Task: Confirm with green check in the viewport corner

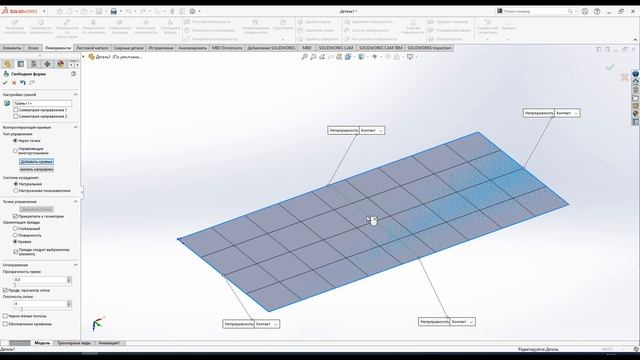Action: pos(610,67)
